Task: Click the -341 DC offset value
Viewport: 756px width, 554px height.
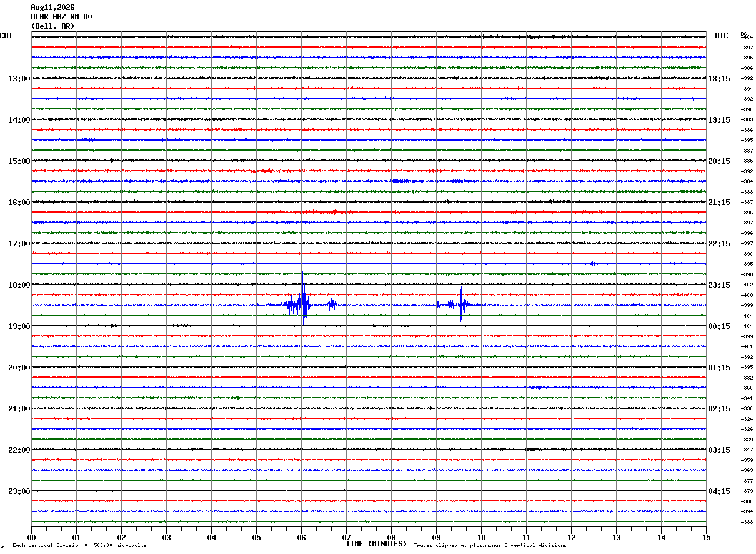Action: point(747,398)
